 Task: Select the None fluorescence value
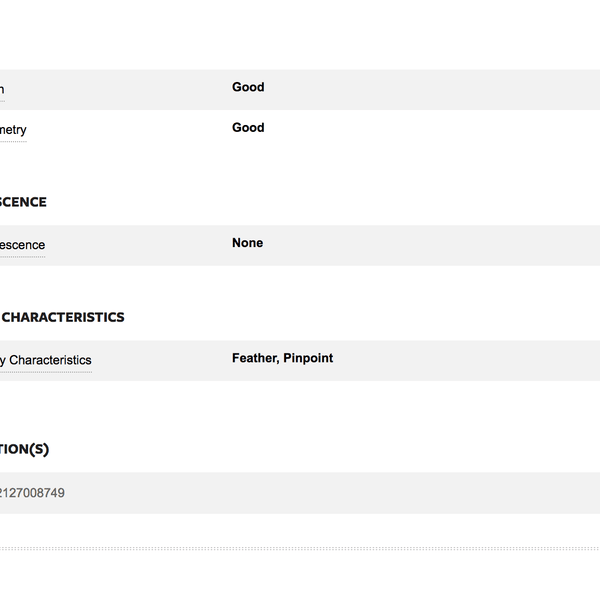[x=248, y=243]
